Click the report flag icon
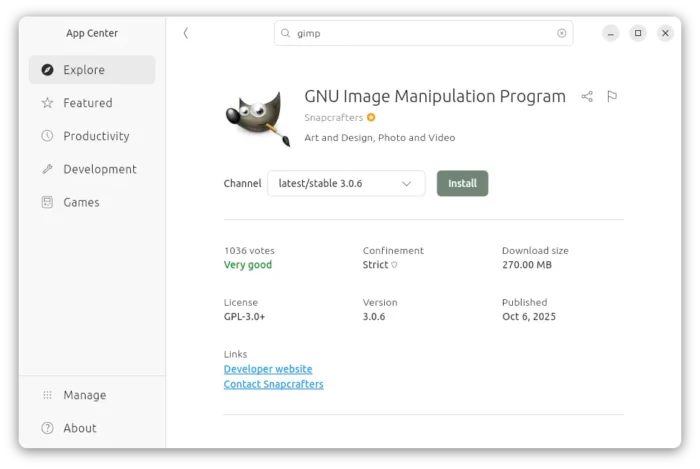700x469 pixels. [x=612, y=97]
